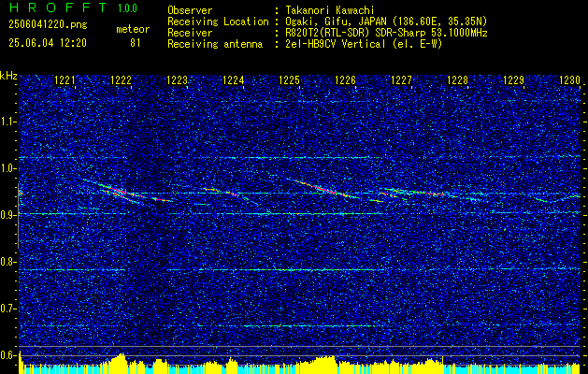Click time marker 1229
The height and width of the screenshot is (374, 588).
pyautogui.click(x=513, y=79)
